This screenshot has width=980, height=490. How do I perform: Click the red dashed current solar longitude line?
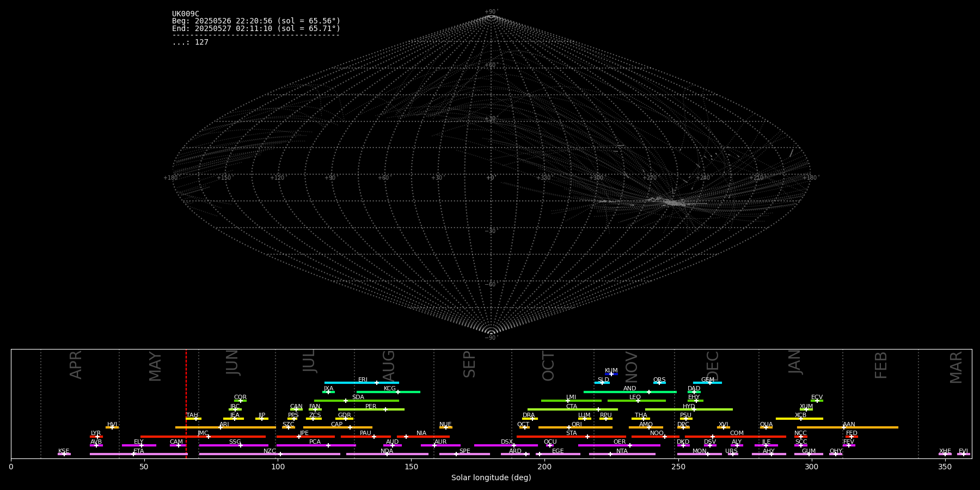pos(186,403)
